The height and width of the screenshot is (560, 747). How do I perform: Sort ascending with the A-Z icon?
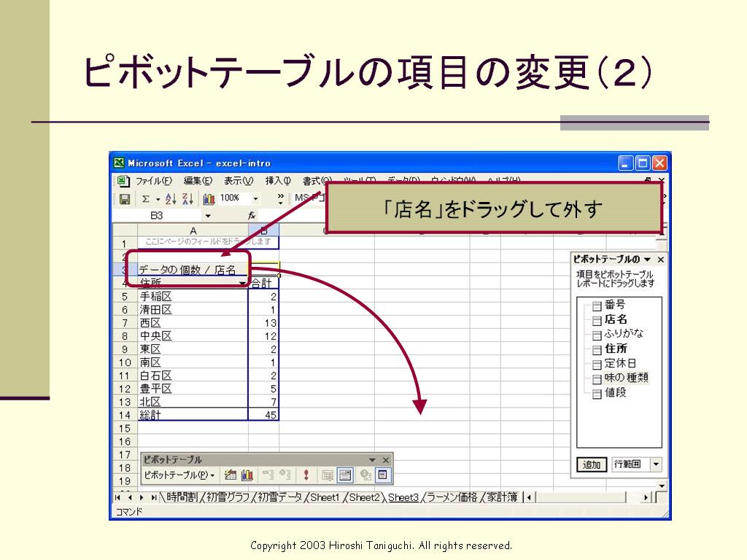pyautogui.click(x=171, y=199)
